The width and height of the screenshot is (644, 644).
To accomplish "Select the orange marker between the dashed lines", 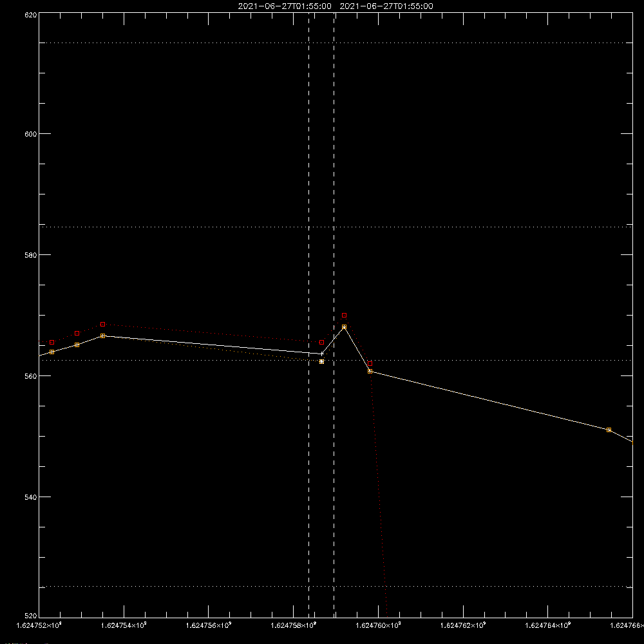I will click(321, 361).
